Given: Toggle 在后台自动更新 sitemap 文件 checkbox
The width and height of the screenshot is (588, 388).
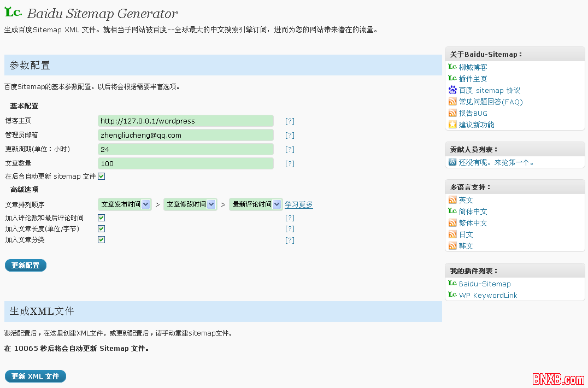Looking at the screenshot, I should pyautogui.click(x=101, y=176).
